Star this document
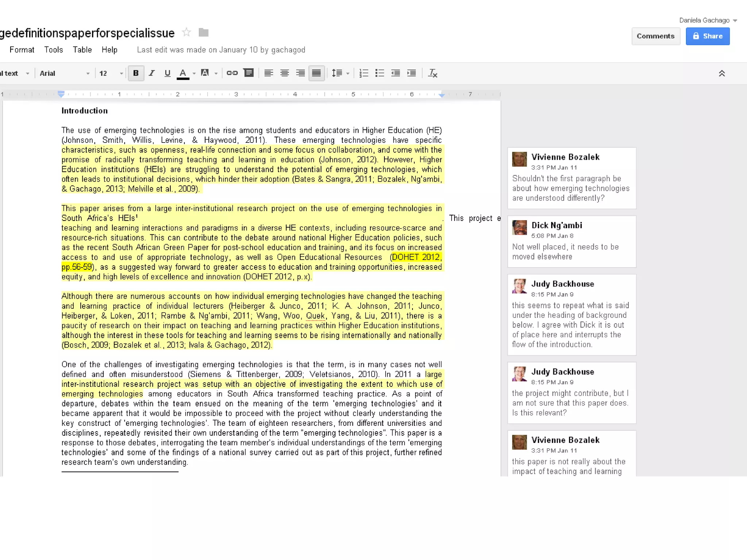This screenshot has height=560, width=747. pyautogui.click(x=186, y=32)
